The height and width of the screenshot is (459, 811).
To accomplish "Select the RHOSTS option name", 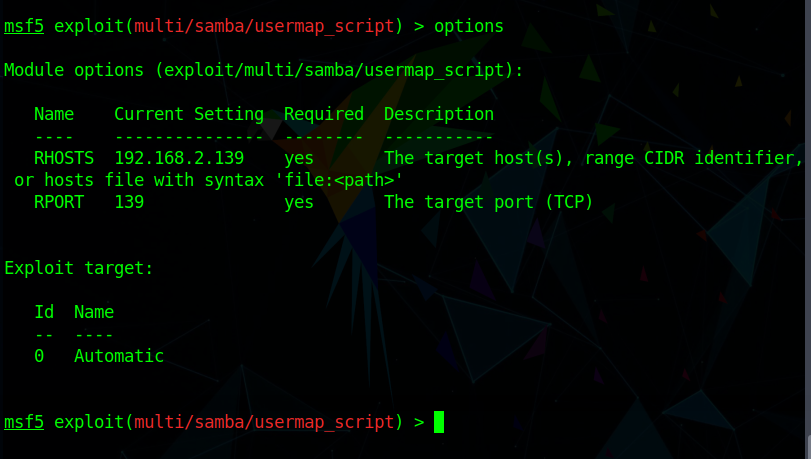I will [64, 158].
